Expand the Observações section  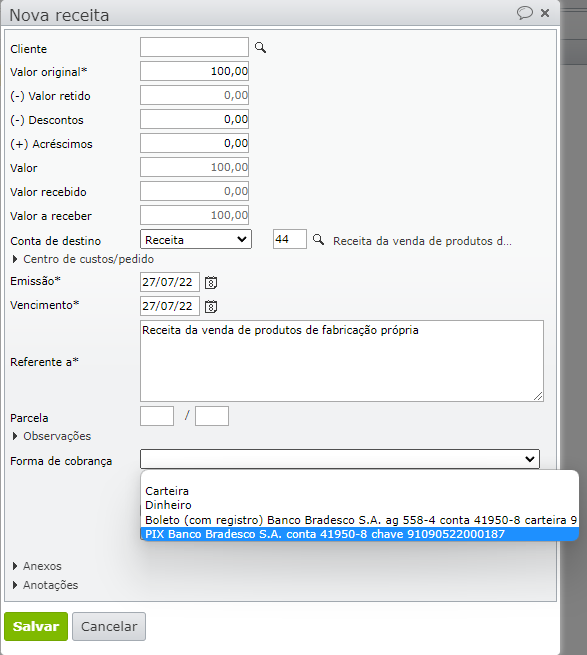click(x=52, y=436)
